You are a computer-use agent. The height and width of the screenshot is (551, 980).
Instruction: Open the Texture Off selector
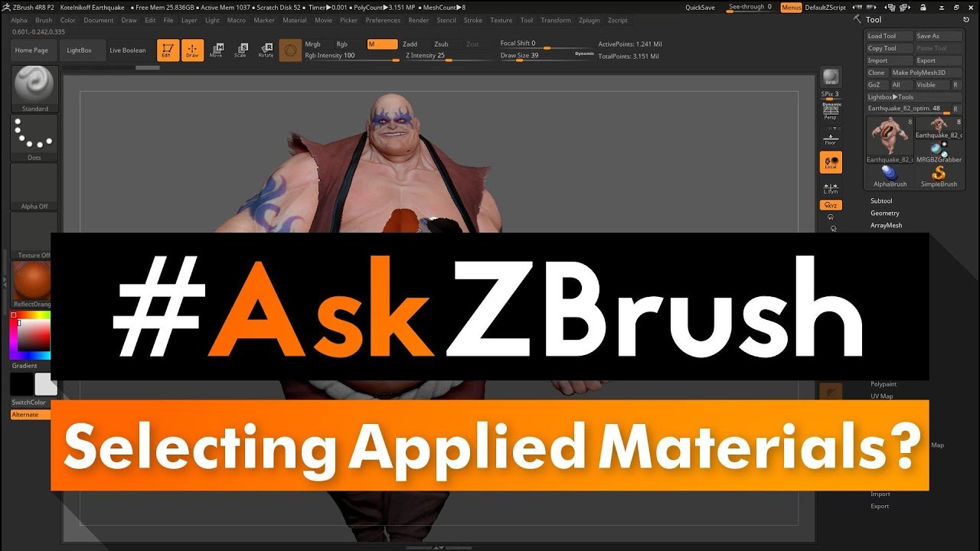[34, 236]
